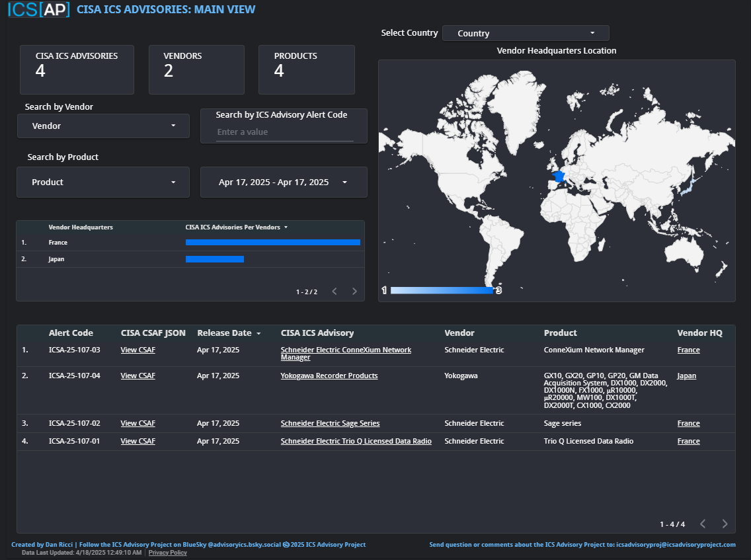
Task: Open View CSAF for ICSA-25-107-03
Action: click(x=138, y=350)
